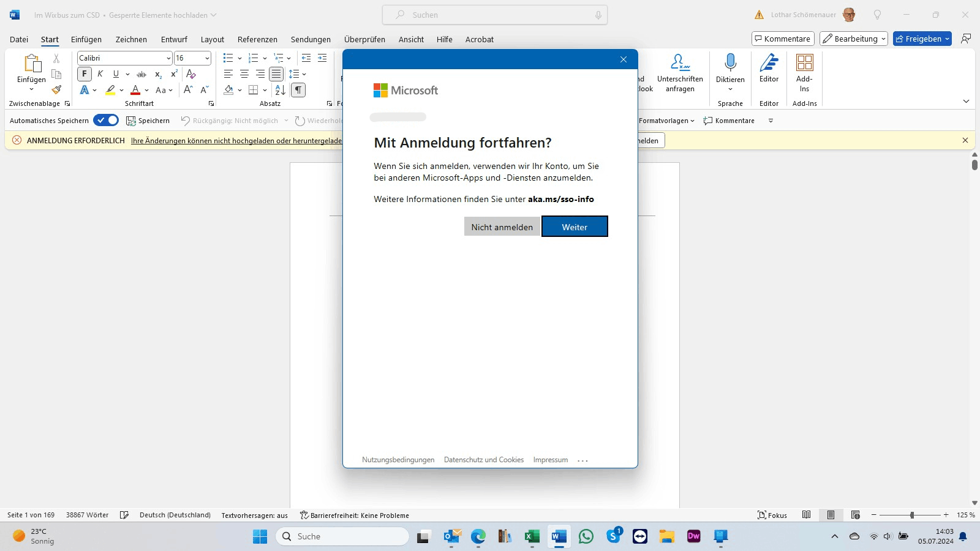This screenshot has height=551, width=980.
Task: Click the Nicht anmelden button
Action: coord(502,227)
